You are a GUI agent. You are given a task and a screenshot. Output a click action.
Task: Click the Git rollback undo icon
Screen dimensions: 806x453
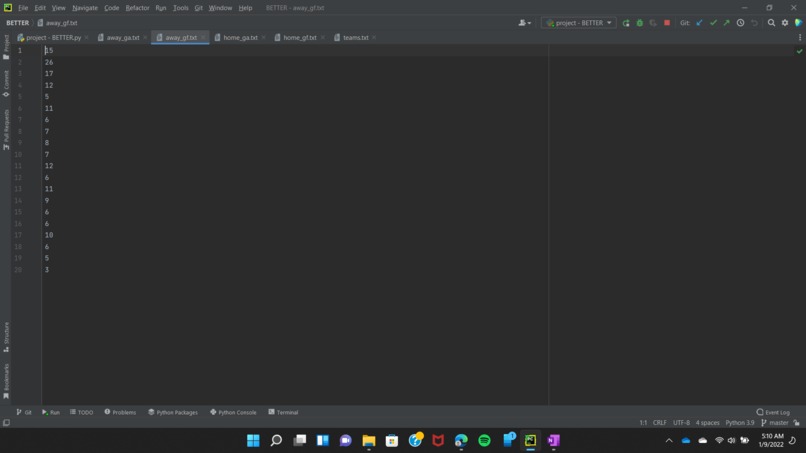pos(754,23)
